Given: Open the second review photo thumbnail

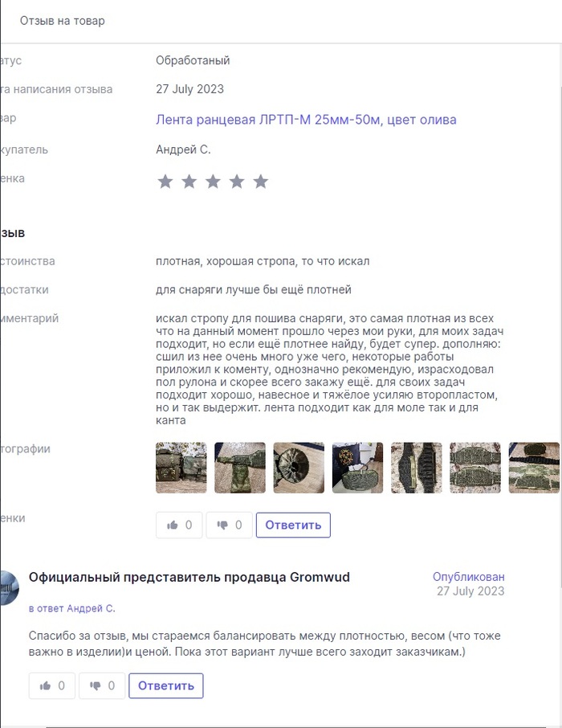Looking at the screenshot, I should tap(240, 468).
